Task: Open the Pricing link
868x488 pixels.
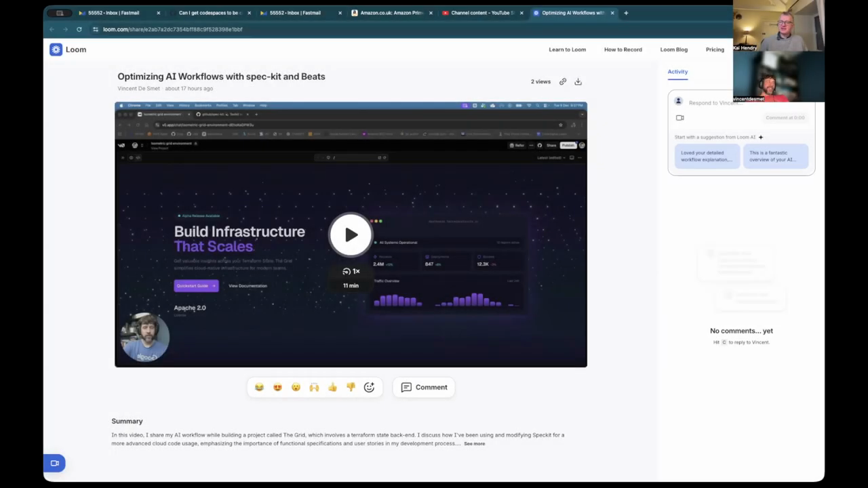Action: [715, 49]
